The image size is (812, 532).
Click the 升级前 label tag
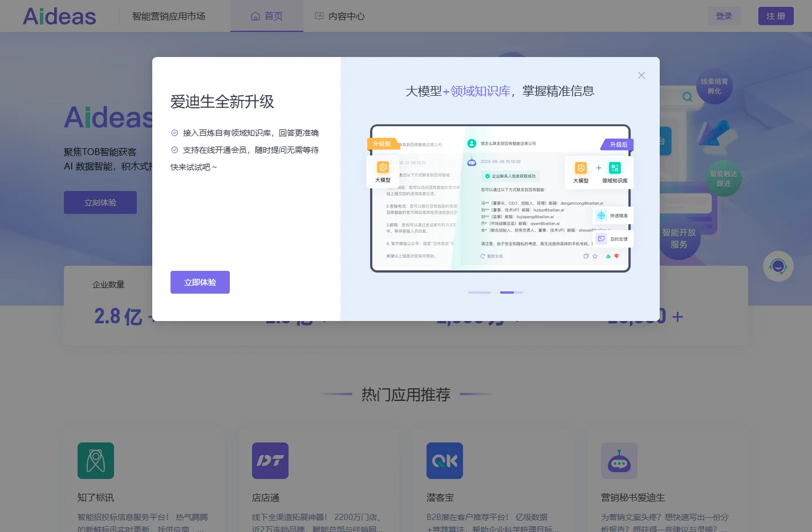[383, 144]
